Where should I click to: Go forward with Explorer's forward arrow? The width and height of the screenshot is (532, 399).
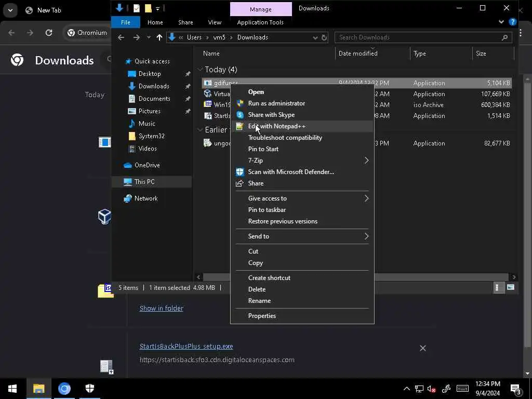click(137, 37)
